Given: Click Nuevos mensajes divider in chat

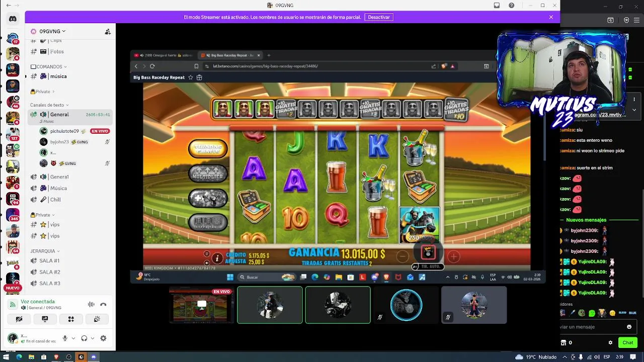Looking at the screenshot, I should tap(586, 220).
